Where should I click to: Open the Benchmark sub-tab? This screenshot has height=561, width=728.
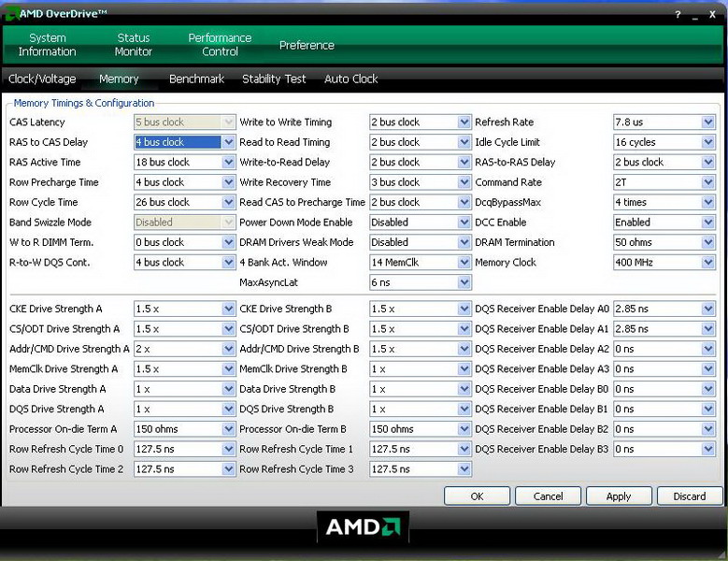[x=196, y=79]
